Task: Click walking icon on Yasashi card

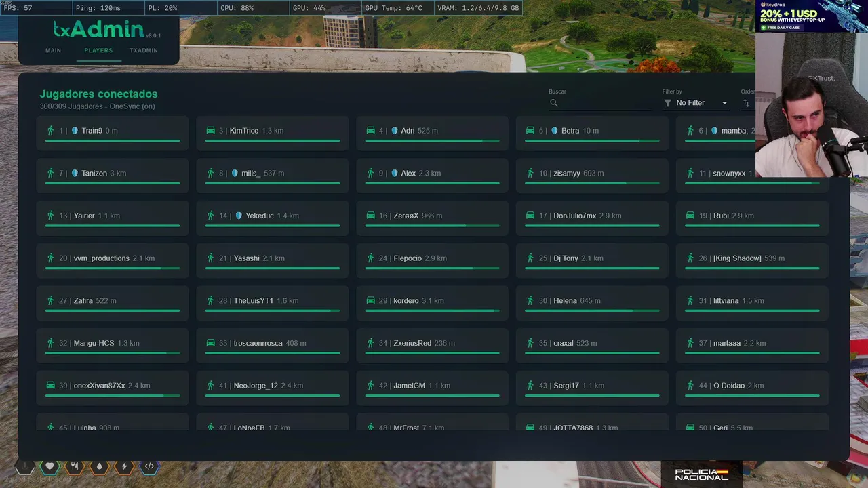Action: pyautogui.click(x=210, y=258)
